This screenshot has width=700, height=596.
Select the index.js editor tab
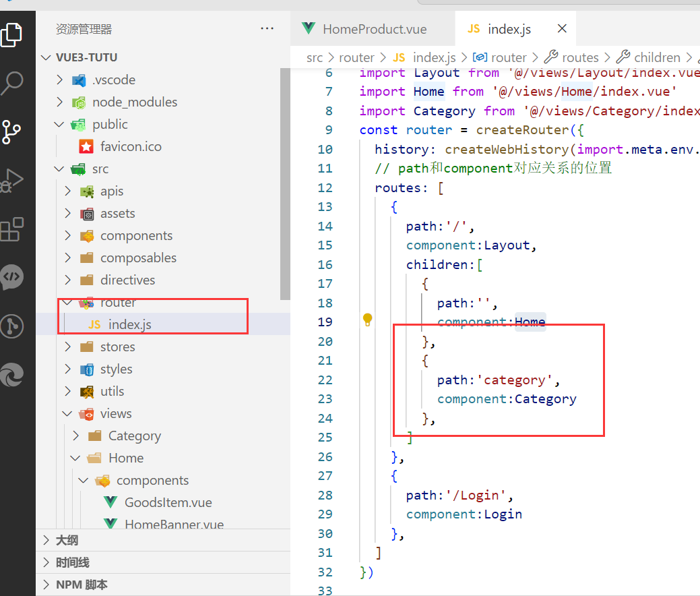509,28
